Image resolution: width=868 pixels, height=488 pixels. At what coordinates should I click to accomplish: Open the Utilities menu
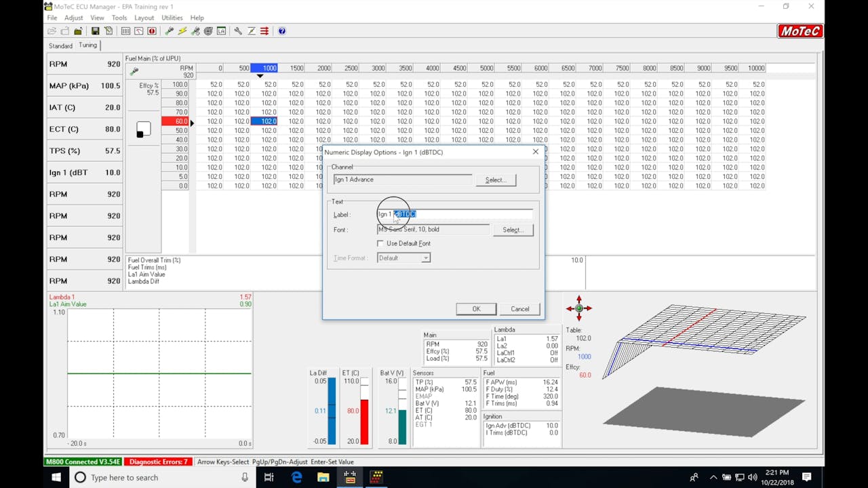[x=172, y=18]
